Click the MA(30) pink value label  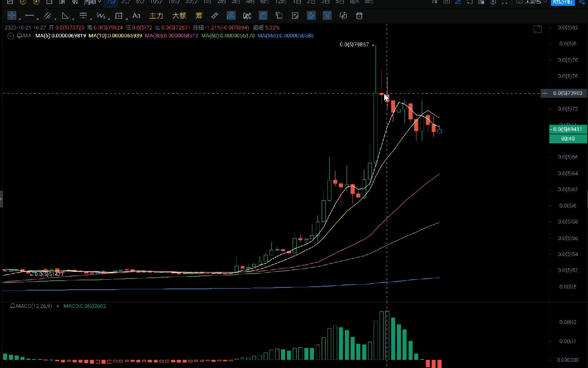coord(171,35)
